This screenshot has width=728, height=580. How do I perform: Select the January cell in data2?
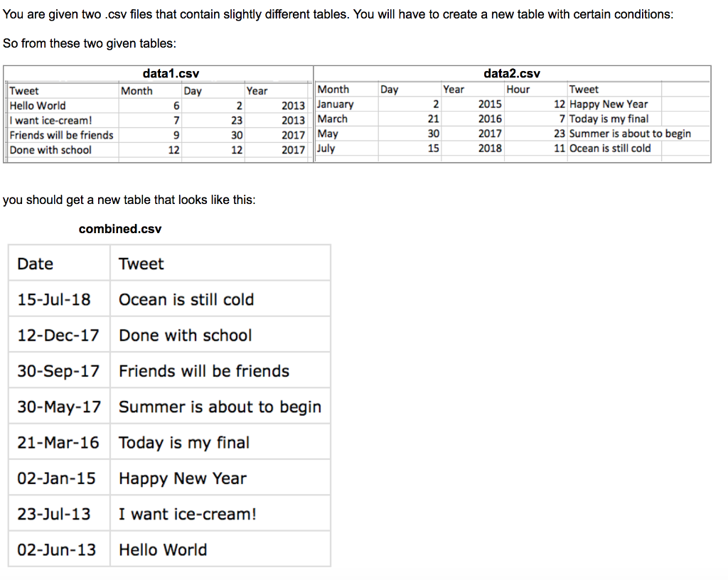(346, 104)
